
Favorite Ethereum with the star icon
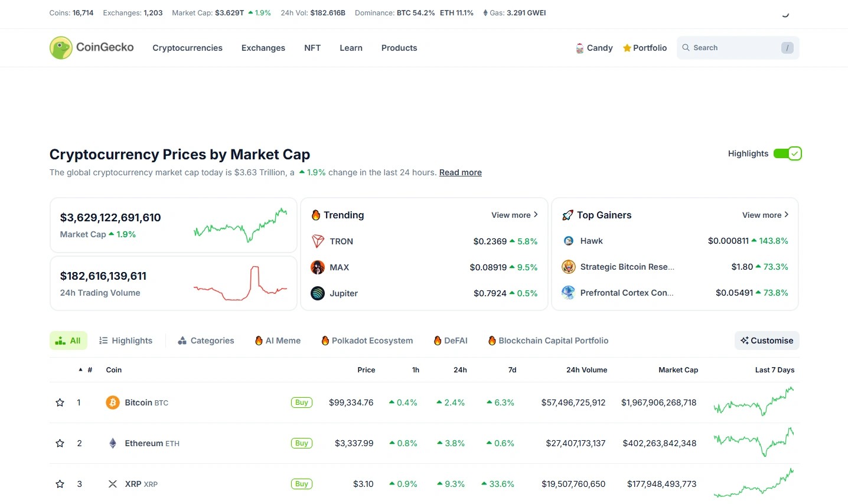click(60, 443)
